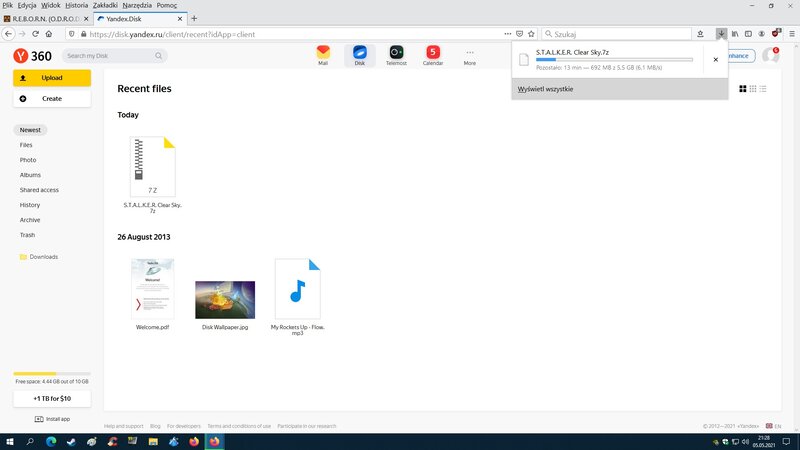Click the Create button
800x450 pixels.
coord(52,98)
